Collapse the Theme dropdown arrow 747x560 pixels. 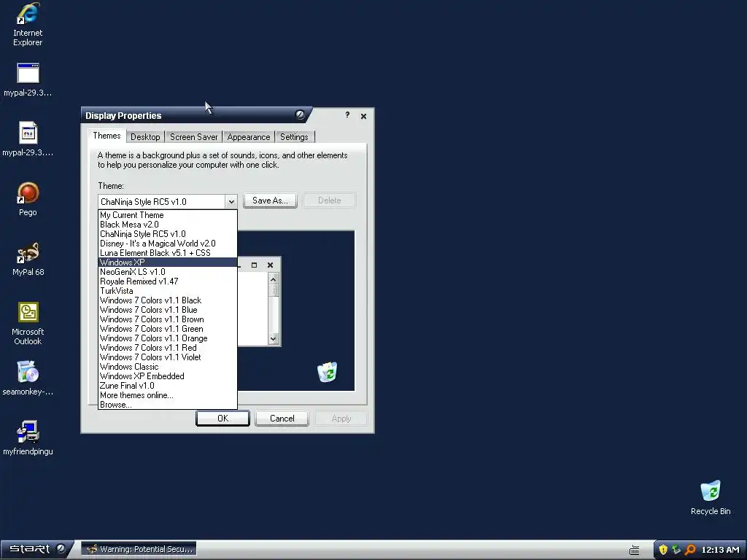(231, 201)
